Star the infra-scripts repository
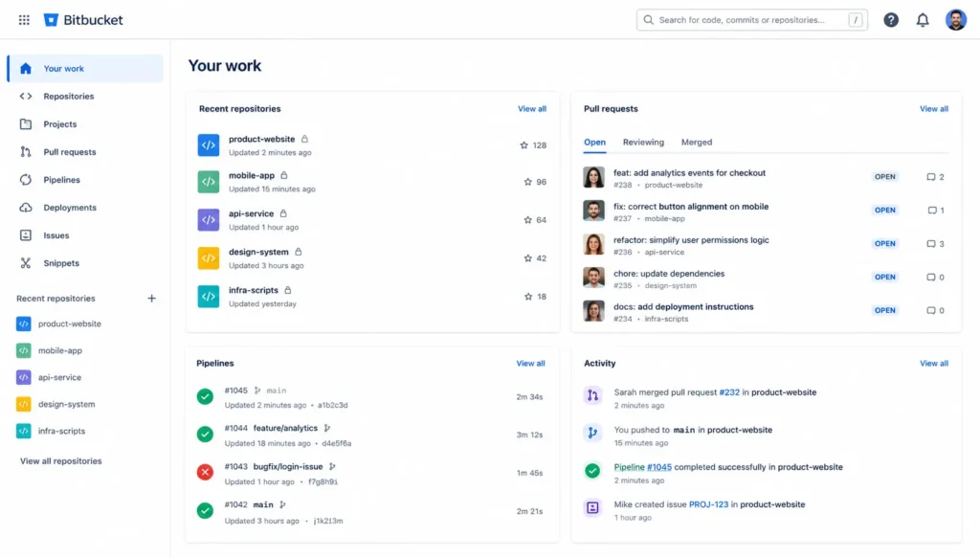The height and width of the screenshot is (558, 980). (x=528, y=296)
